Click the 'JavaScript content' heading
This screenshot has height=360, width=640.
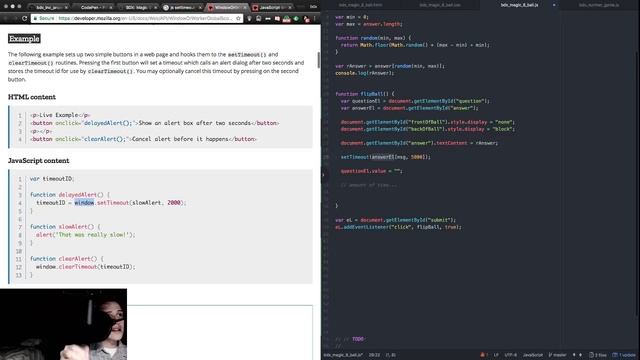(39, 161)
